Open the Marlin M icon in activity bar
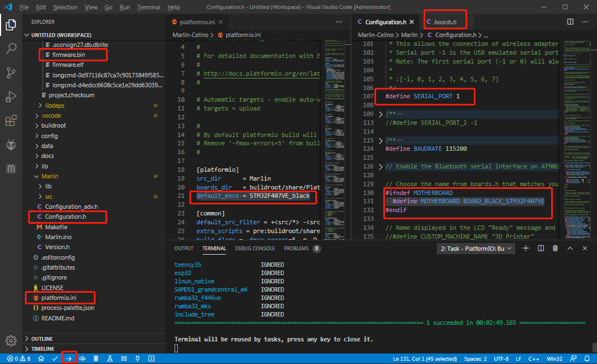 pos(11,168)
